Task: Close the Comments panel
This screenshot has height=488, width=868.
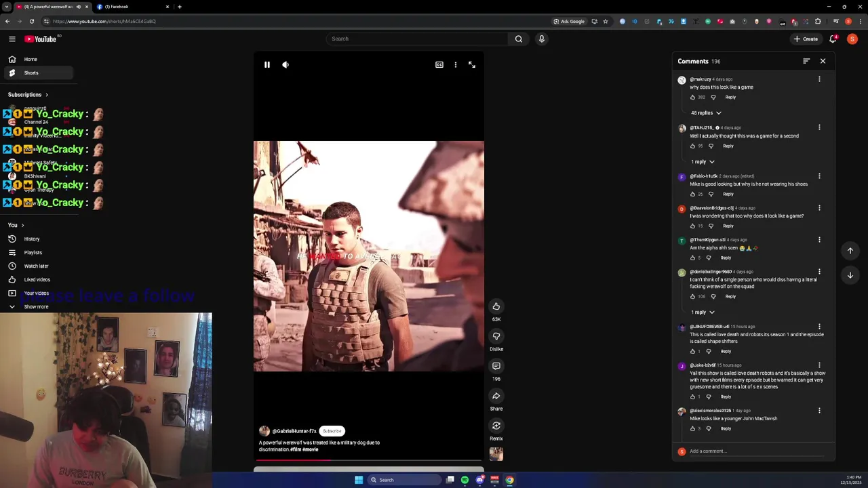Action: [x=823, y=61]
